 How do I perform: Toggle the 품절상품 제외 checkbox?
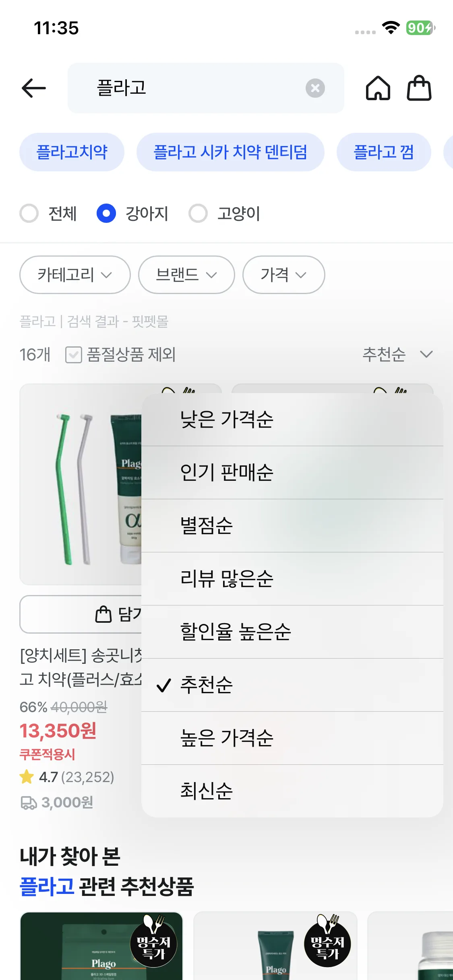[74, 355]
